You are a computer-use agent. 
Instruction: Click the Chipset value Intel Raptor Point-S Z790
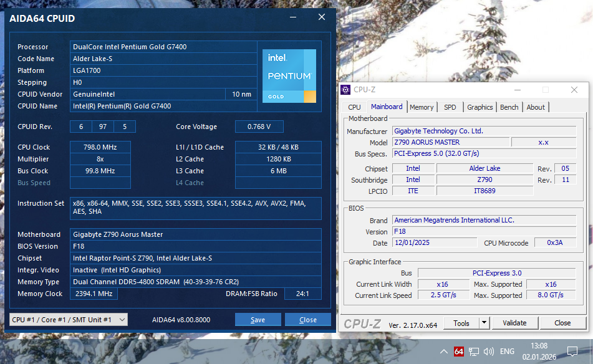[x=196, y=258]
